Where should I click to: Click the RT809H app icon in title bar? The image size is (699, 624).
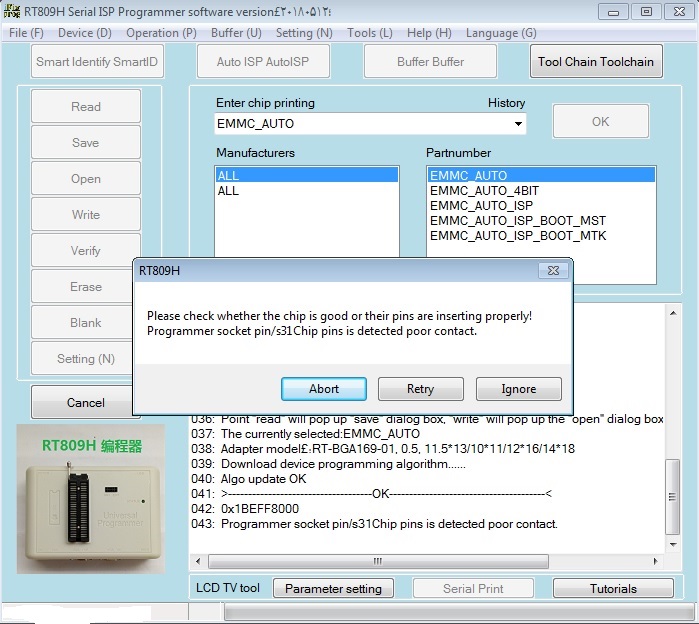click(x=12, y=12)
